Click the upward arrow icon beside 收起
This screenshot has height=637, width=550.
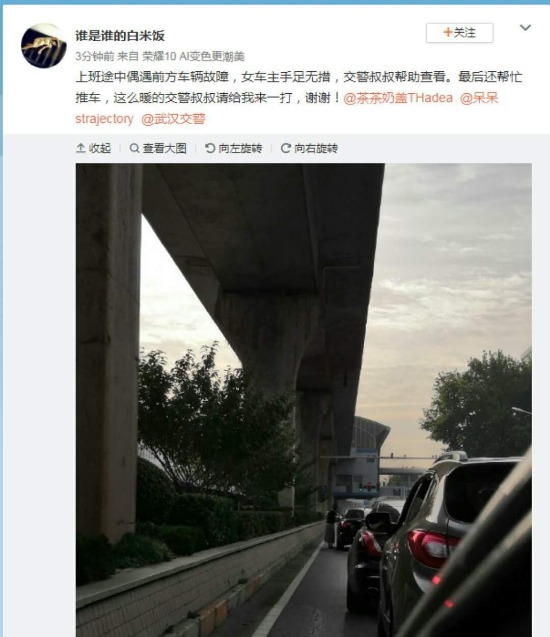point(80,148)
